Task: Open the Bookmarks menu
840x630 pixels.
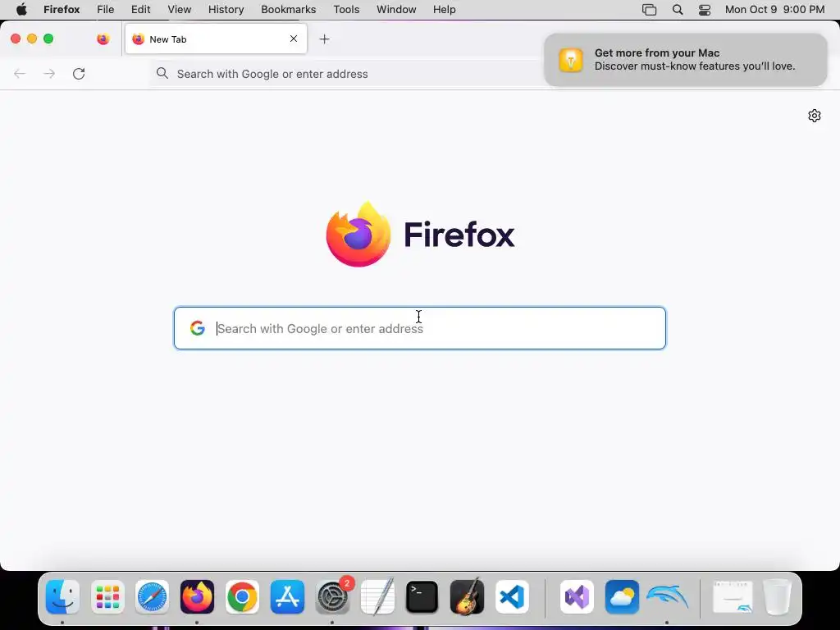Action: (288, 10)
